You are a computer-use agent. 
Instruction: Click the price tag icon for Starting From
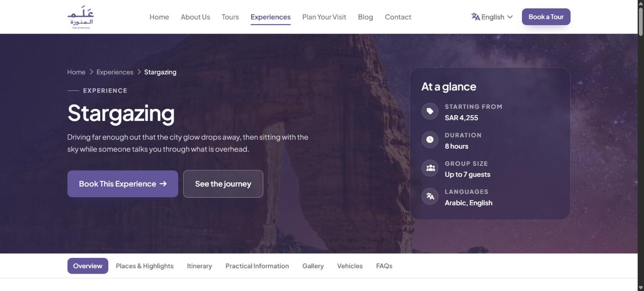(x=430, y=111)
